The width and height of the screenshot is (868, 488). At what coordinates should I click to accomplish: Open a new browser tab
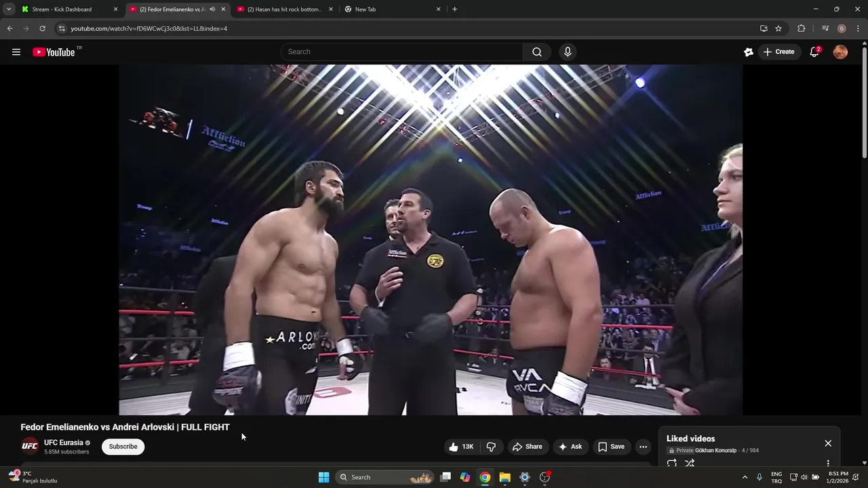pos(454,9)
